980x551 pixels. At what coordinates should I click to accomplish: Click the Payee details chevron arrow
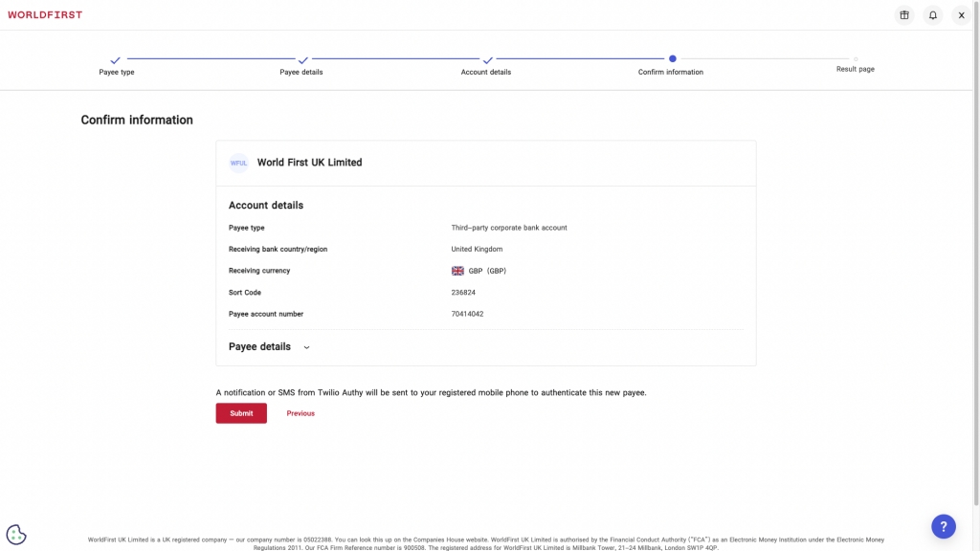(x=305, y=347)
